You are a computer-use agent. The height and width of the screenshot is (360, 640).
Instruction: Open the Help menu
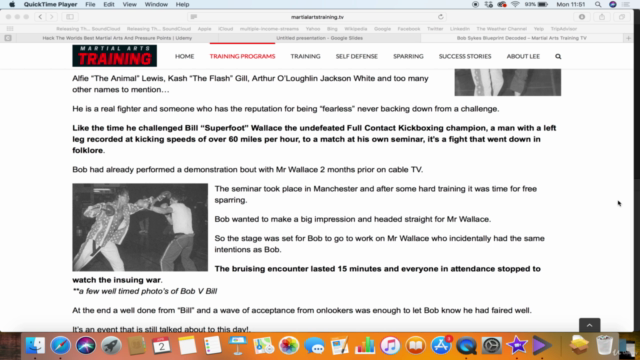click(182, 4)
